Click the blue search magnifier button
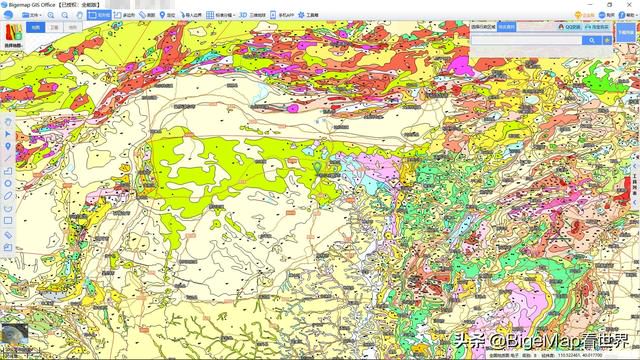Viewport: 640px width, 360px height. click(x=592, y=40)
